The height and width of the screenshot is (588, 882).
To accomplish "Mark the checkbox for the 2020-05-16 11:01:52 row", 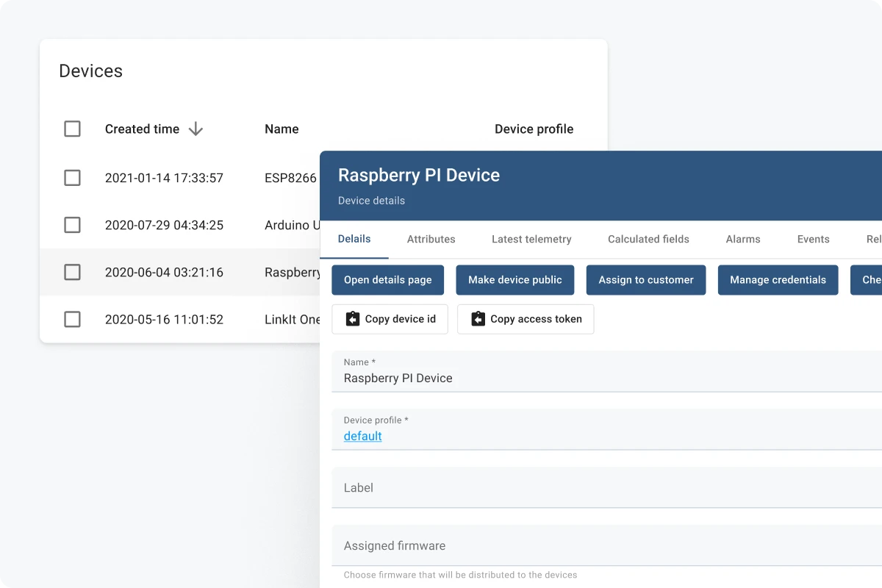I will tap(72, 319).
